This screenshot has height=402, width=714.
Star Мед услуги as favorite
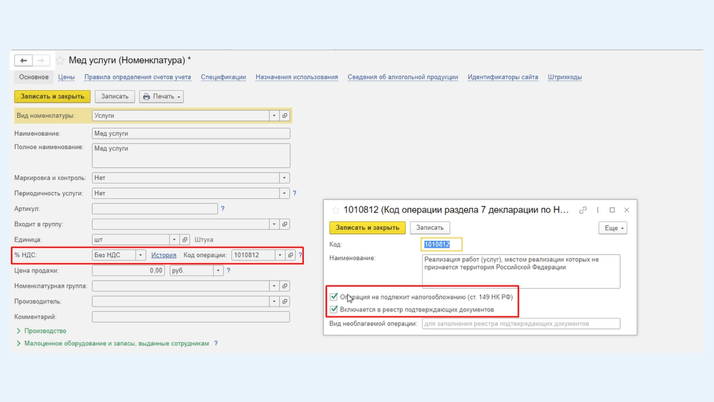click(x=60, y=61)
